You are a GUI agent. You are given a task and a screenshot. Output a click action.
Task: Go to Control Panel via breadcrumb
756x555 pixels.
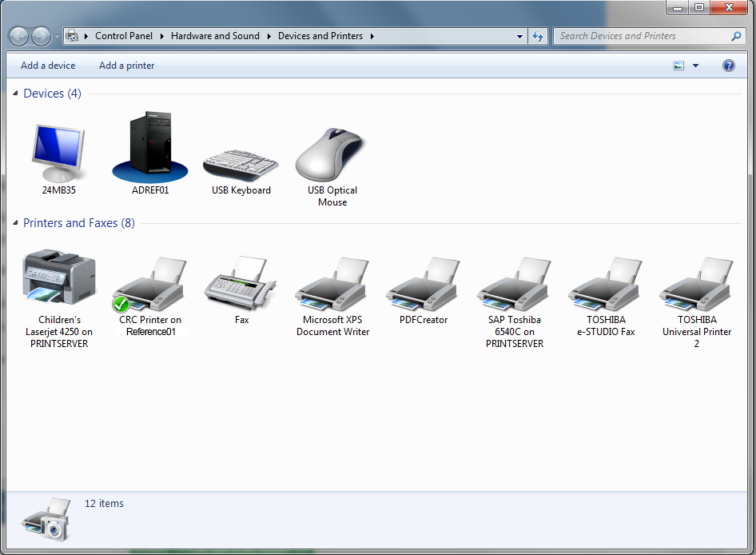coord(124,36)
